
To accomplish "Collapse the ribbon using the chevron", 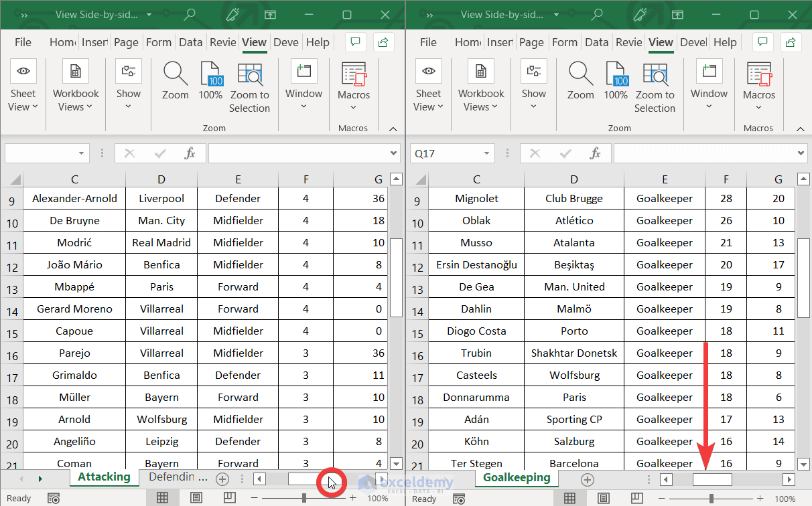I will (x=393, y=129).
